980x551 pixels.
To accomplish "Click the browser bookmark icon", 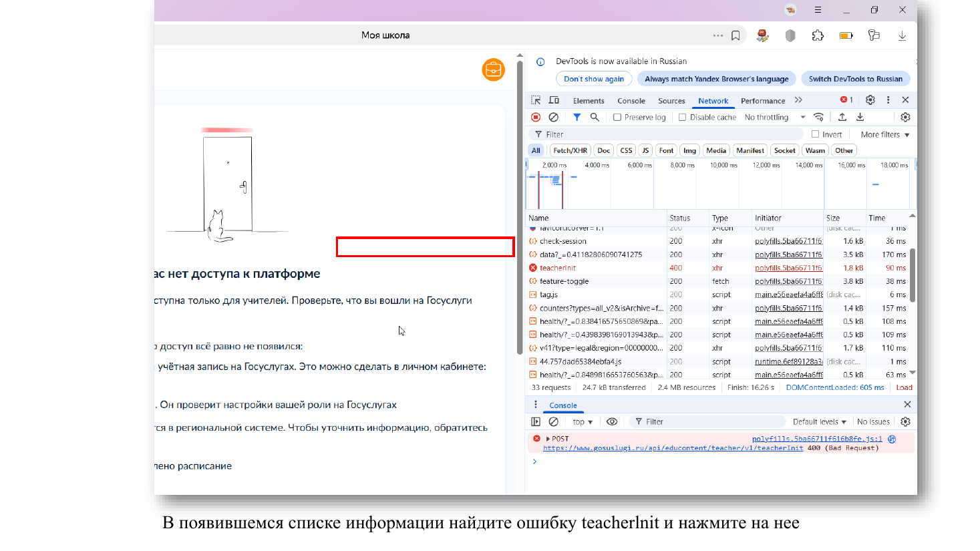I will (x=736, y=35).
